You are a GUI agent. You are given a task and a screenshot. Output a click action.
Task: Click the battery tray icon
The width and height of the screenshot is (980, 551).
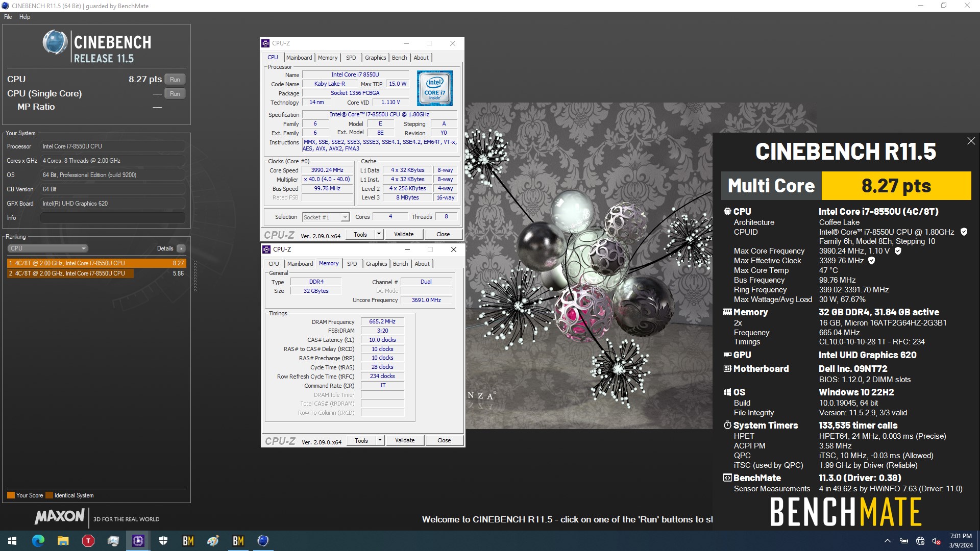click(904, 541)
